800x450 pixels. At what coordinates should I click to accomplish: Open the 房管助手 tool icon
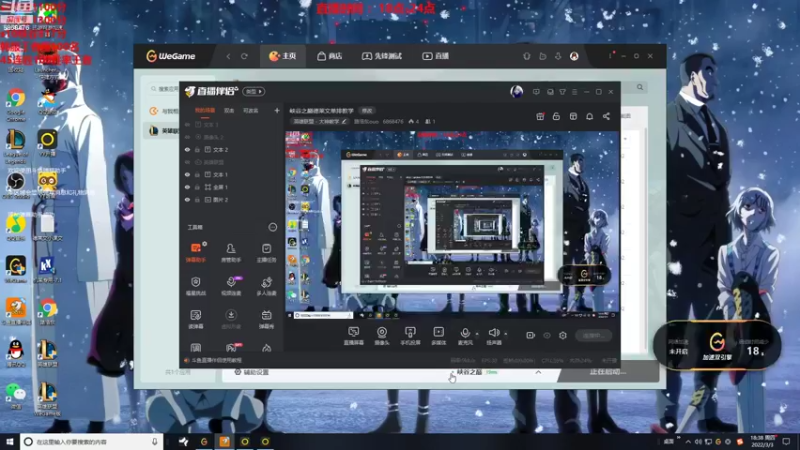pyautogui.click(x=231, y=252)
